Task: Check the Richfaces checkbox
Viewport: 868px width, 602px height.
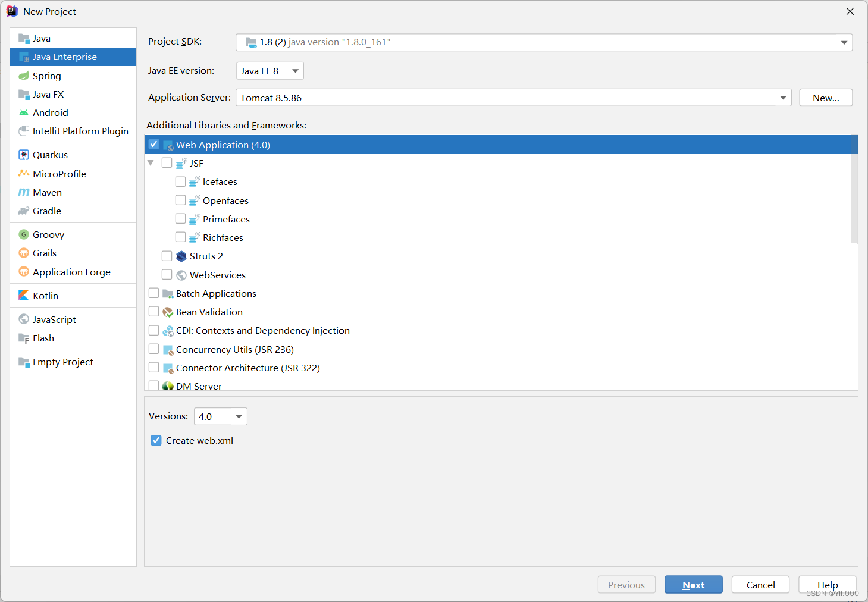Action: (x=181, y=237)
